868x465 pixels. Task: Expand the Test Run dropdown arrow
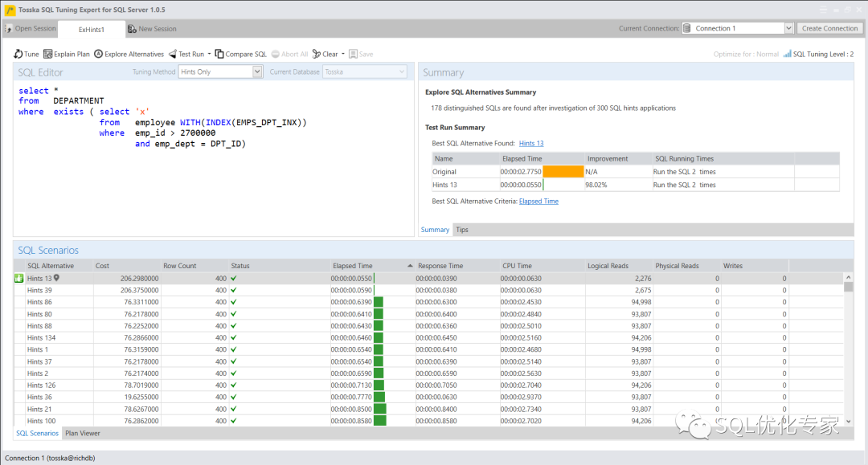point(209,54)
